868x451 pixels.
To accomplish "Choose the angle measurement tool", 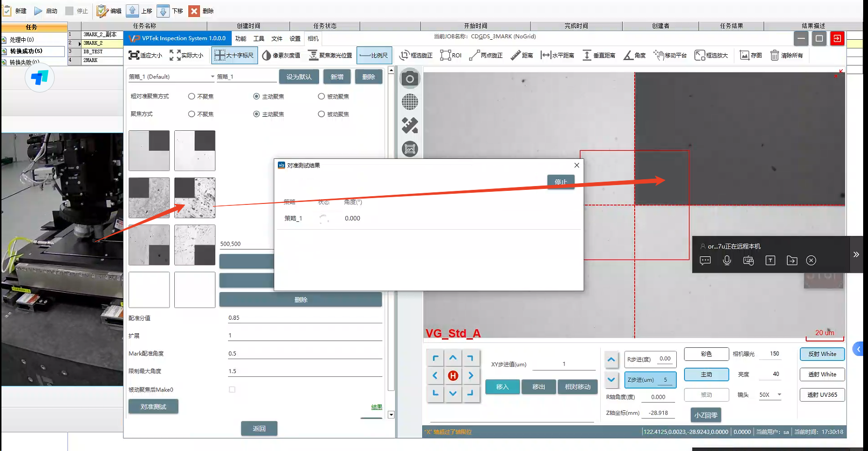I will [x=635, y=56].
